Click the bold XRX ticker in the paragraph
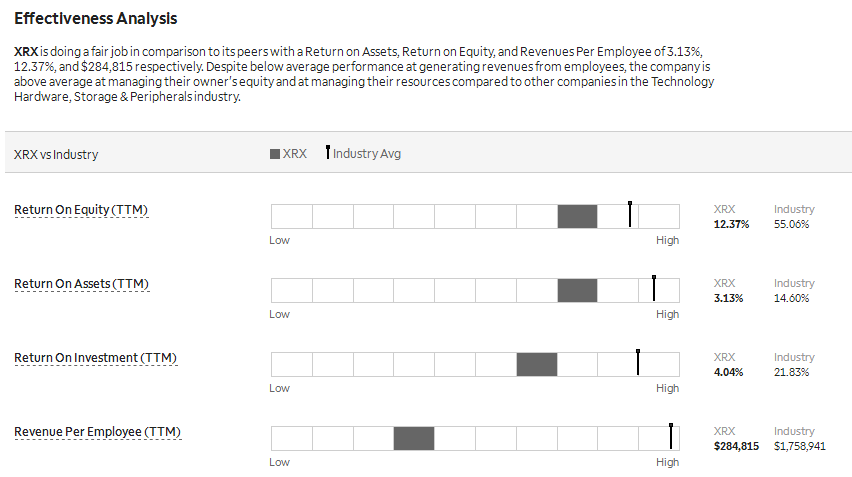852x477 pixels. (x=26, y=52)
